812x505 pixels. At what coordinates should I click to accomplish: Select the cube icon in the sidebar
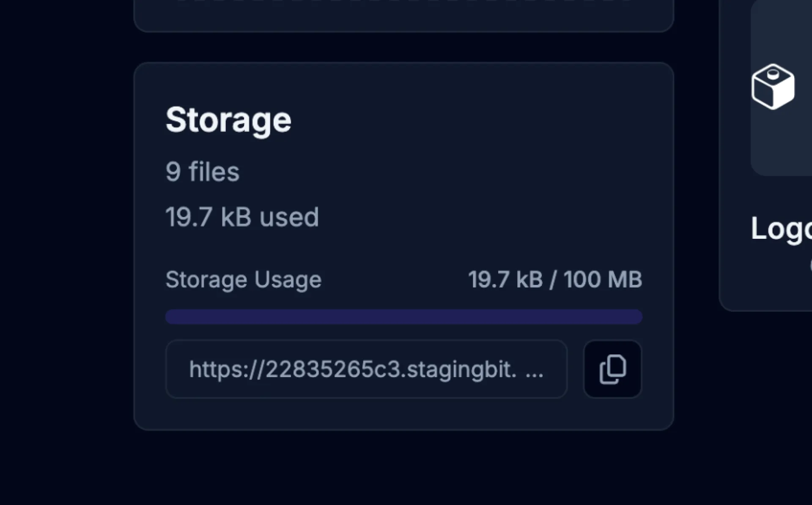[773, 87]
